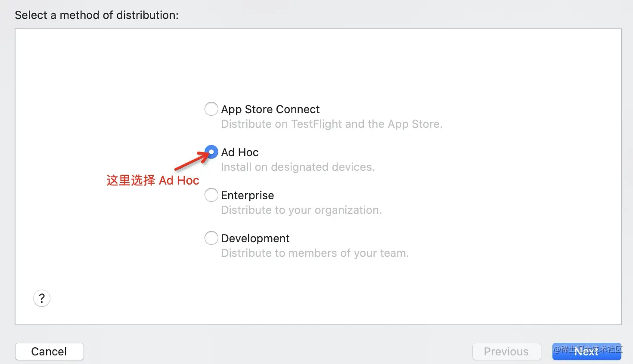This screenshot has width=633, height=364.
Task: Click "Install on designated devices." description text
Action: [x=298, y=167]
